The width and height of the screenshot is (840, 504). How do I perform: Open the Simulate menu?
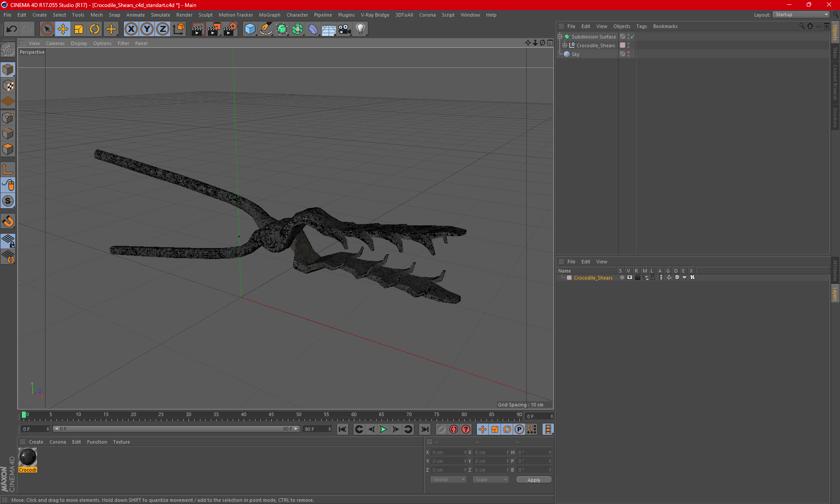pyautogui.click(x=161, y=15)
